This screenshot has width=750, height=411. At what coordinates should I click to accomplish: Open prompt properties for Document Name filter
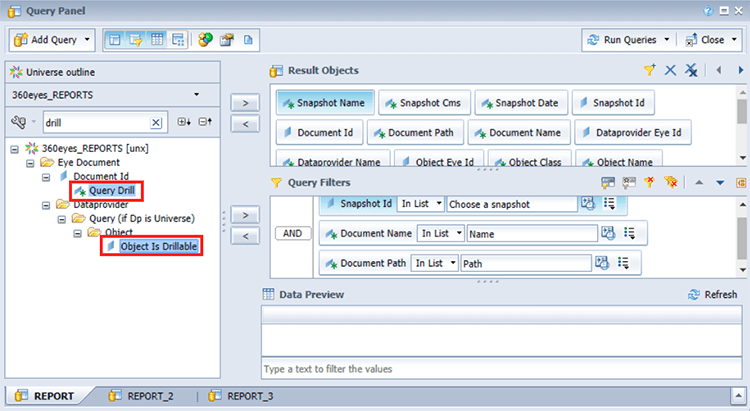[608, 233]
